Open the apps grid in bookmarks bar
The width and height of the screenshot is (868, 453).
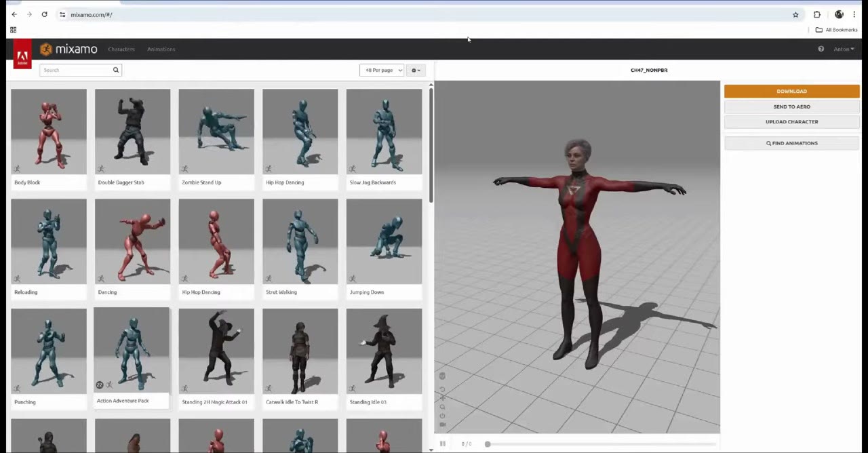pos(13,30)
